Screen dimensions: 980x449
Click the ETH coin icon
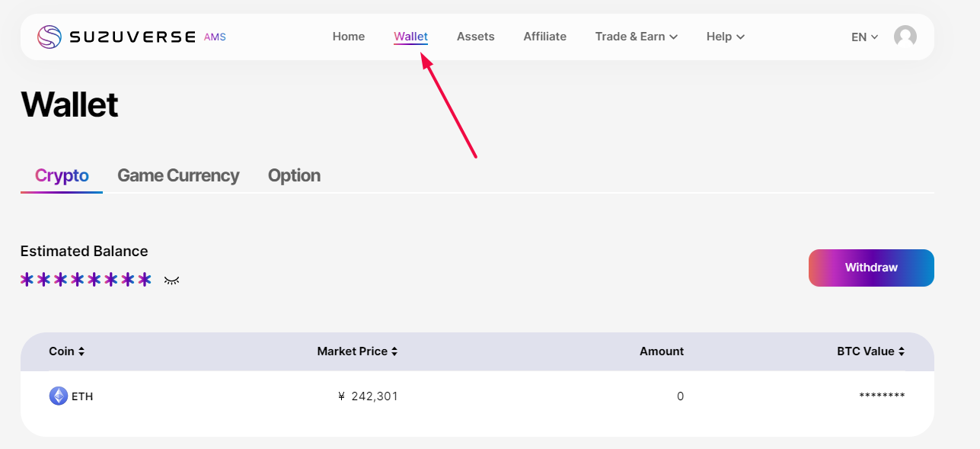(x=59, y=396)
